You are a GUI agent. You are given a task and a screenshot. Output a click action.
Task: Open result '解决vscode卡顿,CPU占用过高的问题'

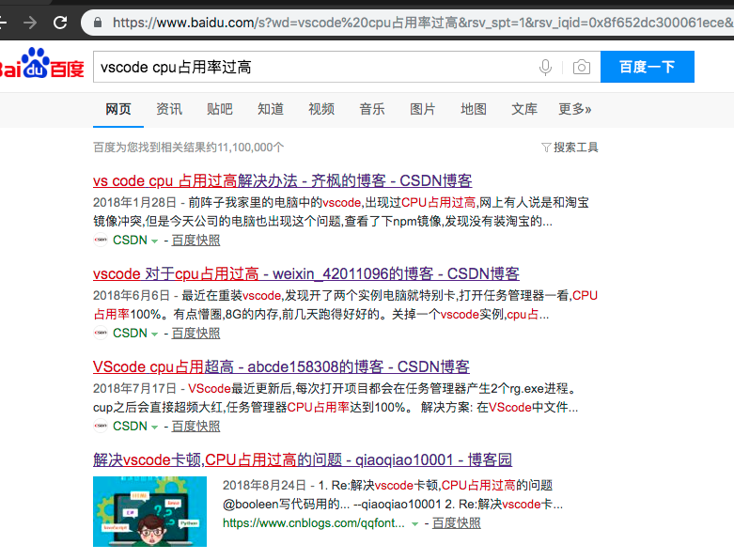tap(303, 459)
